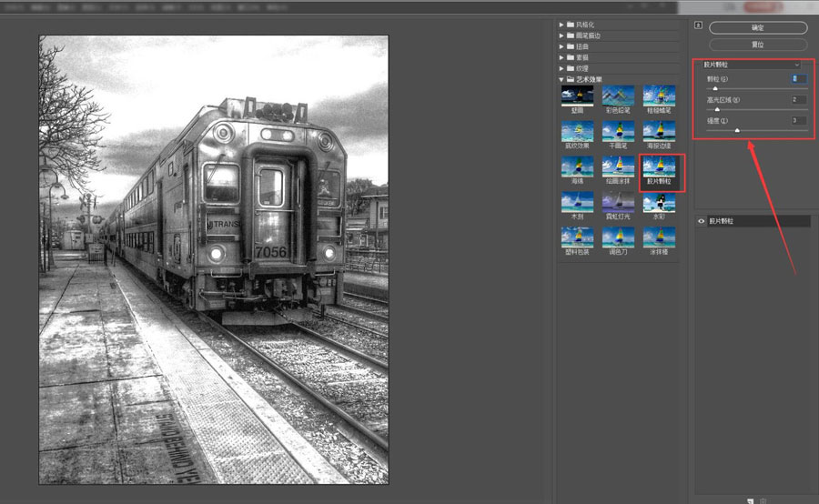
Task: Click the train preview image
Action: pos(214,259)
